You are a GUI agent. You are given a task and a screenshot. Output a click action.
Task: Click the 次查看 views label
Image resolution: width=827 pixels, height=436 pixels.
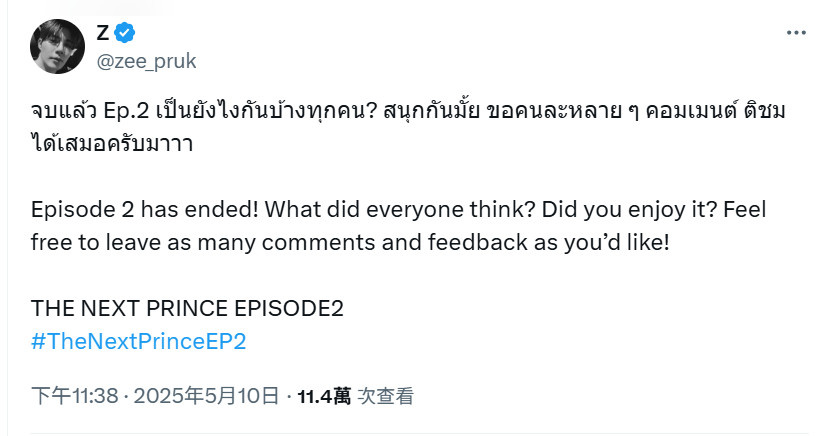tap(386, 396)
